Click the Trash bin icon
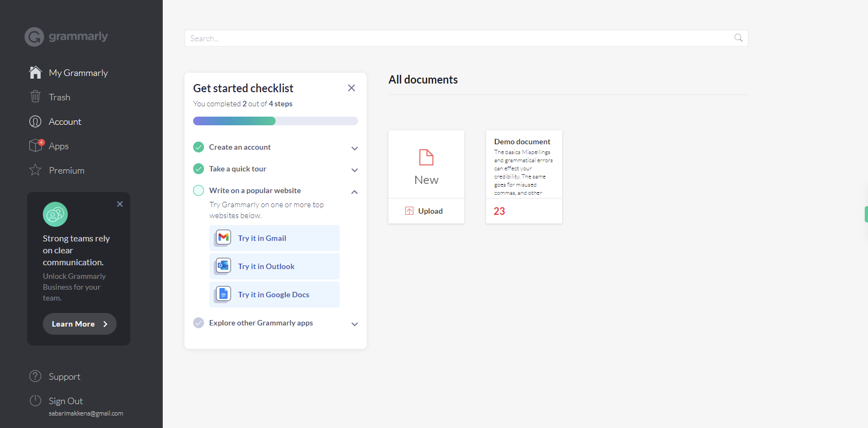Viewport: 868px width, 428px height. pyautogui.click(x=35, y=97)
